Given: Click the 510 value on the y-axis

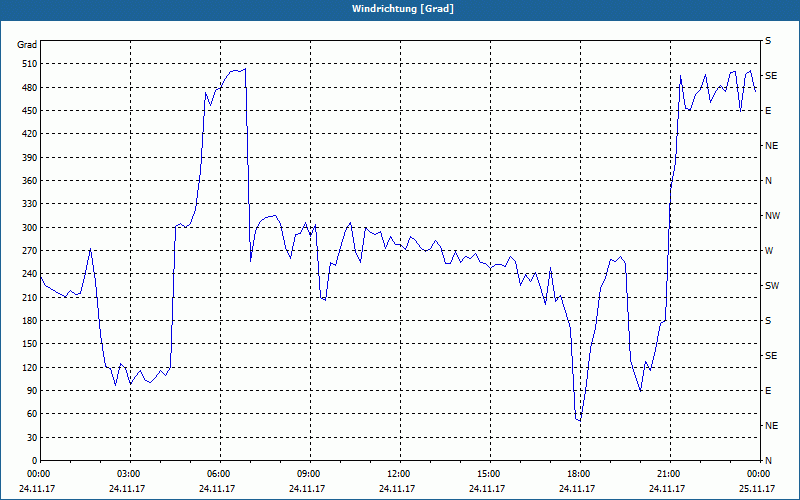Looking at the screenshot, I should point(30,64).
